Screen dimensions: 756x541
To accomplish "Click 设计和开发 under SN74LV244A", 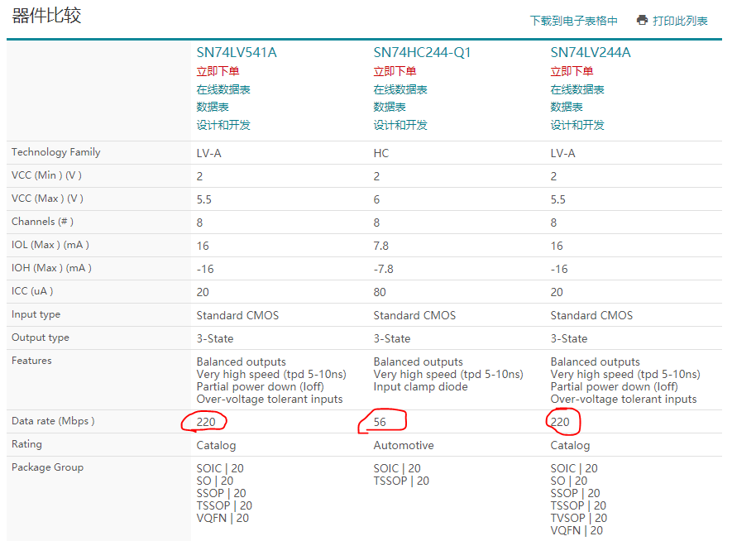I will pos(577,126).
